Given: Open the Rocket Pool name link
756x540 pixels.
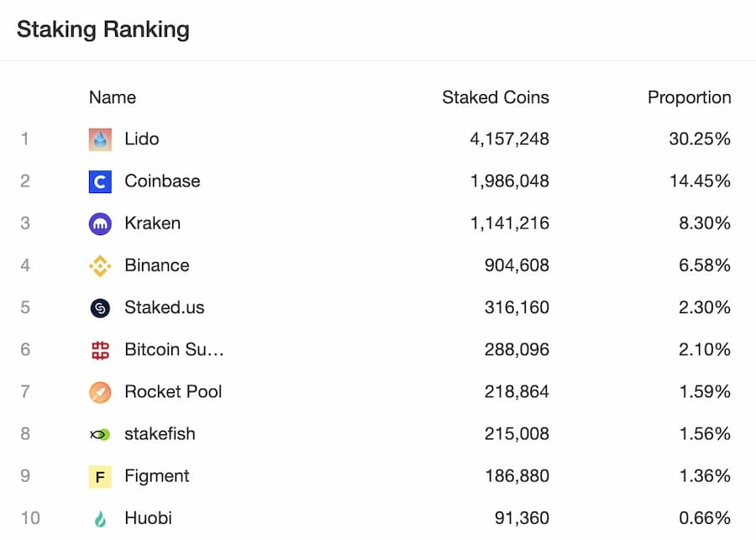Looking at the screenshot, I should coord(173,391).
